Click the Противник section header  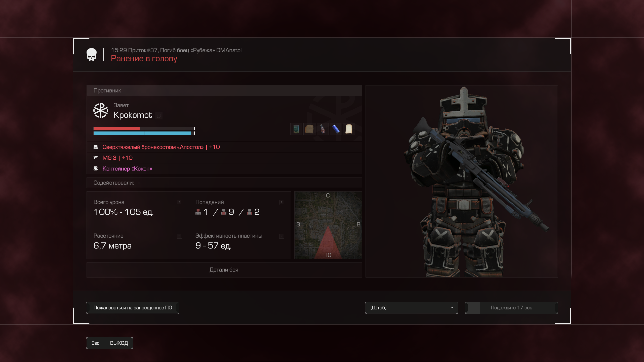pyautogui.click(x=224, y=90)
